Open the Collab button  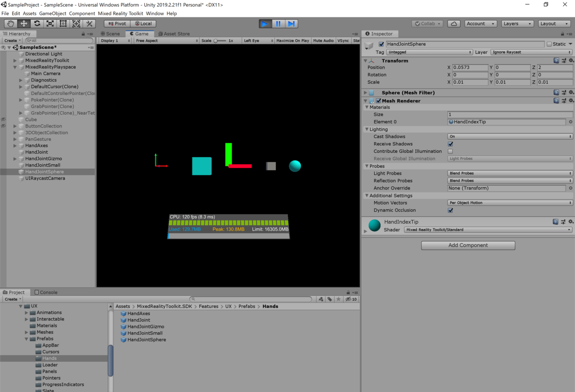tap(427, 23)
